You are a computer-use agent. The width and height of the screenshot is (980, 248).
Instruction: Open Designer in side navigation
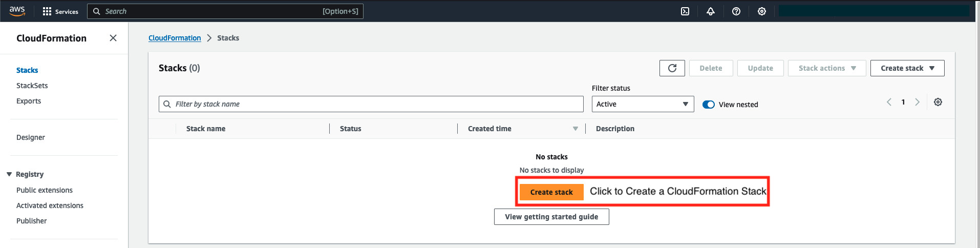coord(31,137)
